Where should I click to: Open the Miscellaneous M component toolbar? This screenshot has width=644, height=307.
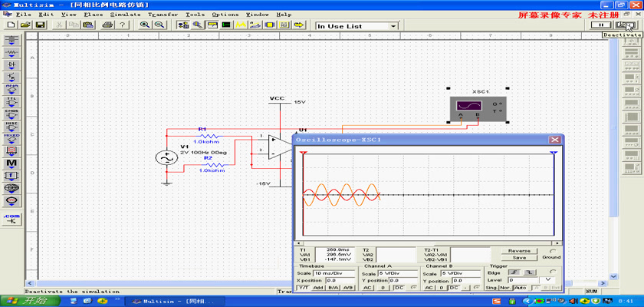12,163
